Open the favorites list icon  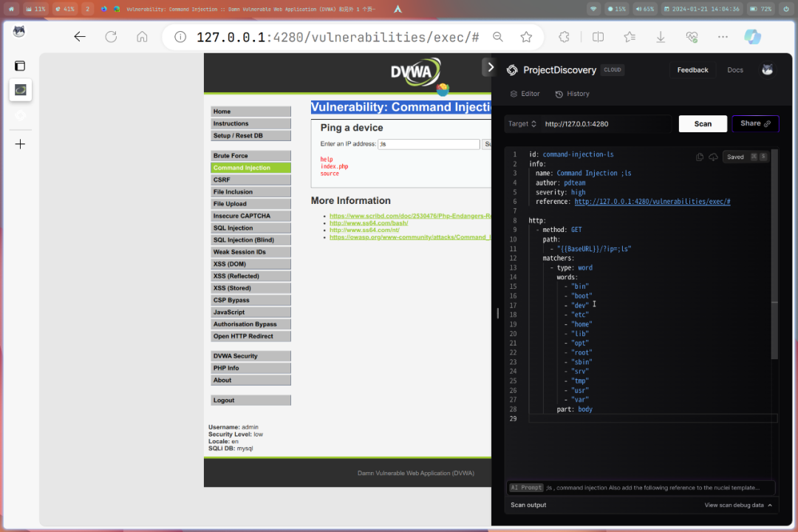point(630,37)
